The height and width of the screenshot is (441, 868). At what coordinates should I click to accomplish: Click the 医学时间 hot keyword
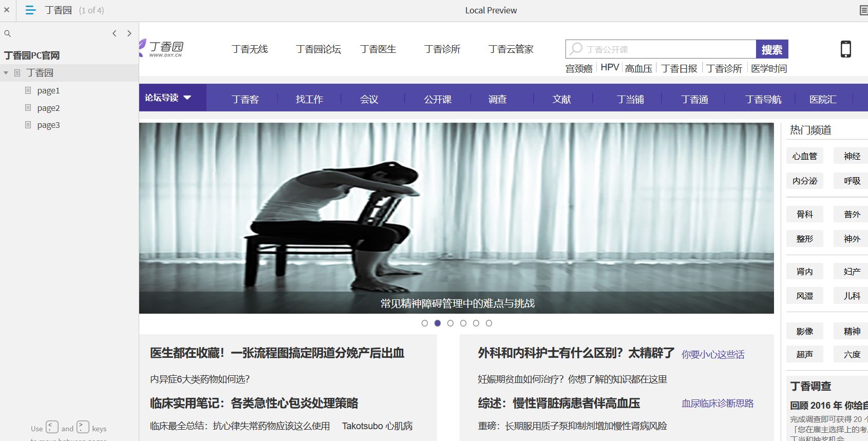point(769,68)
